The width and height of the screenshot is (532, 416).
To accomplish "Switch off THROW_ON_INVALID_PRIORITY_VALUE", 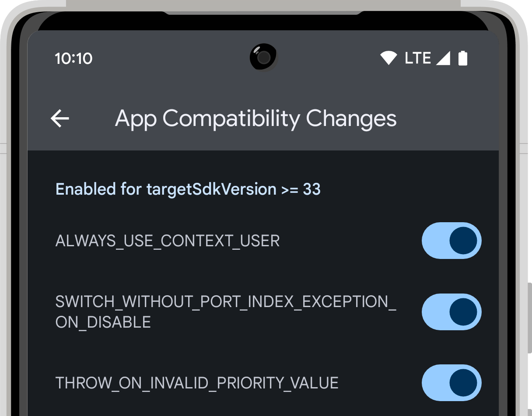I will pos(451,383).
